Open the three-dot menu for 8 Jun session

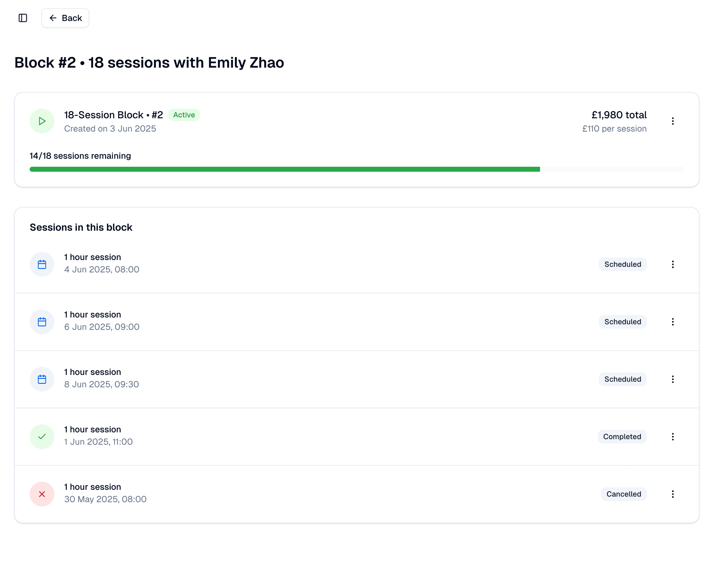[672, 379]
